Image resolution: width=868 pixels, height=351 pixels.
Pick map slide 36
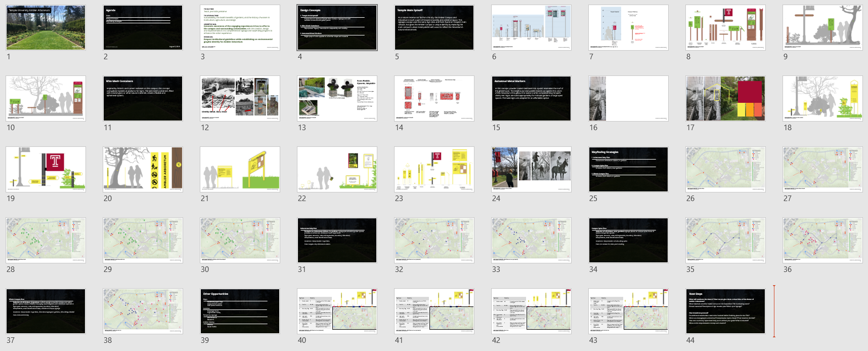click(x=823, y=241)
